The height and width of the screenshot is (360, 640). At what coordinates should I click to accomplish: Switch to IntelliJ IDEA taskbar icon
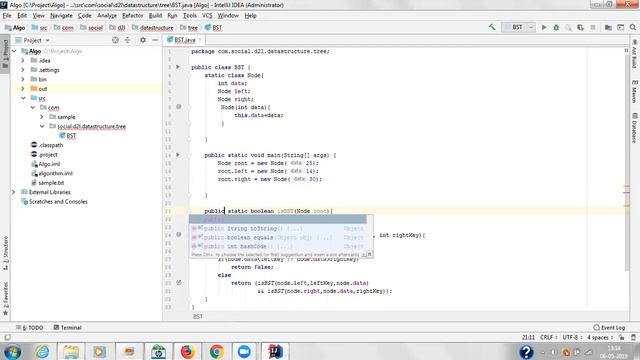275,351
